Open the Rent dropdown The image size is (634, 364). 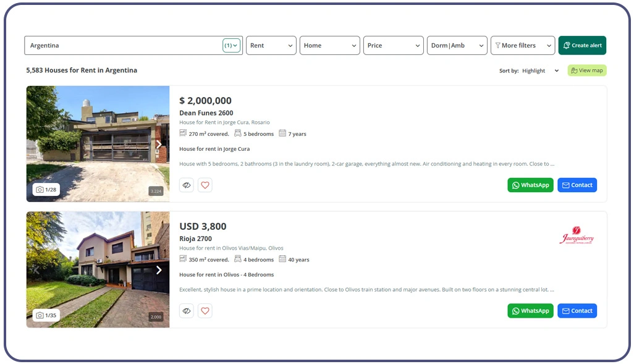271,45
